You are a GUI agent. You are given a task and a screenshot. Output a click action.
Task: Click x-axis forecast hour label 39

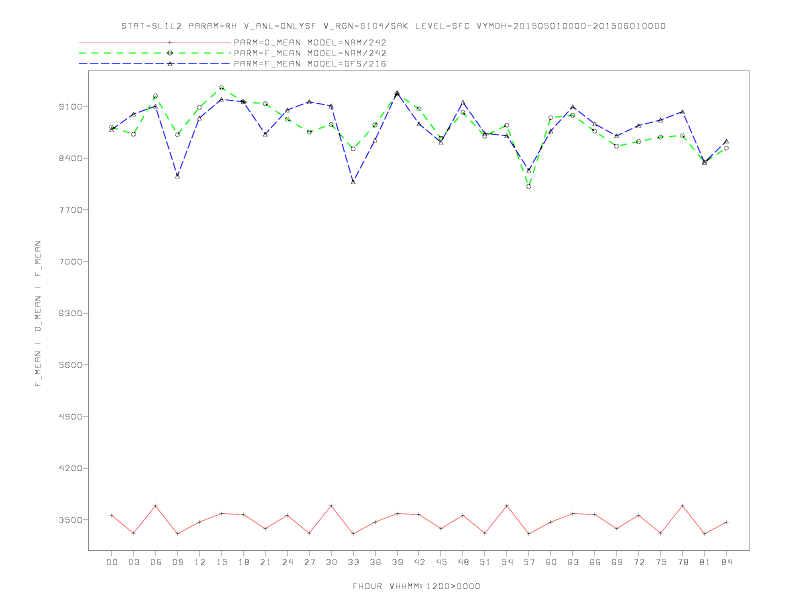tap(397, 562)
